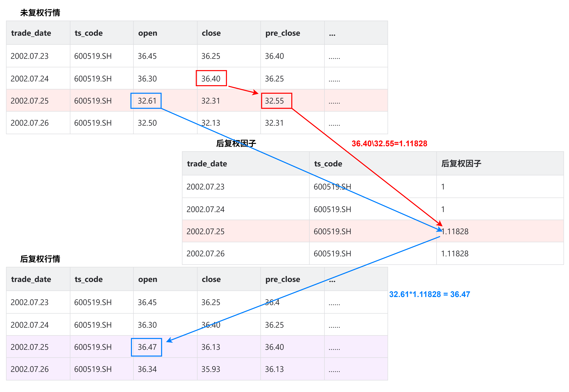Click the red formula 36.40\32.55=1.11828

[389, 143]
